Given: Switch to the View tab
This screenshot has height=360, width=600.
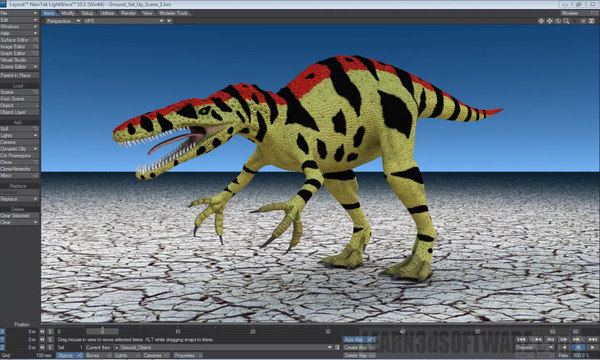Looking at the screenshot, I should [147, 13].
